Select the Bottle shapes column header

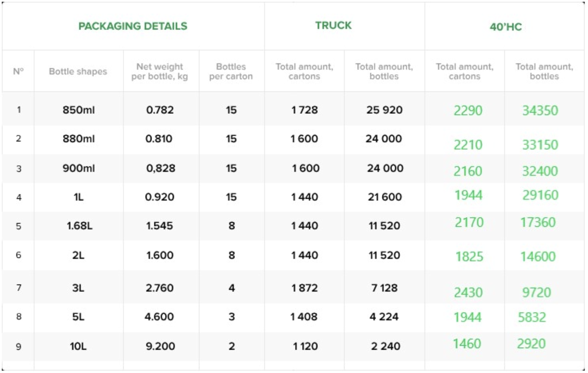pos(78,71)
